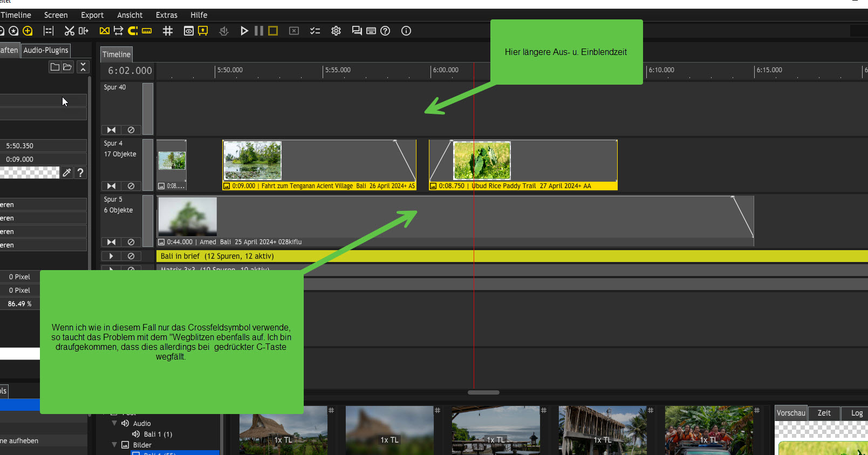Select the Fahrt zum Tenganan Acient Village clip
The width and height of the screenshot is (868, 455).
click(x=319, y=165)
